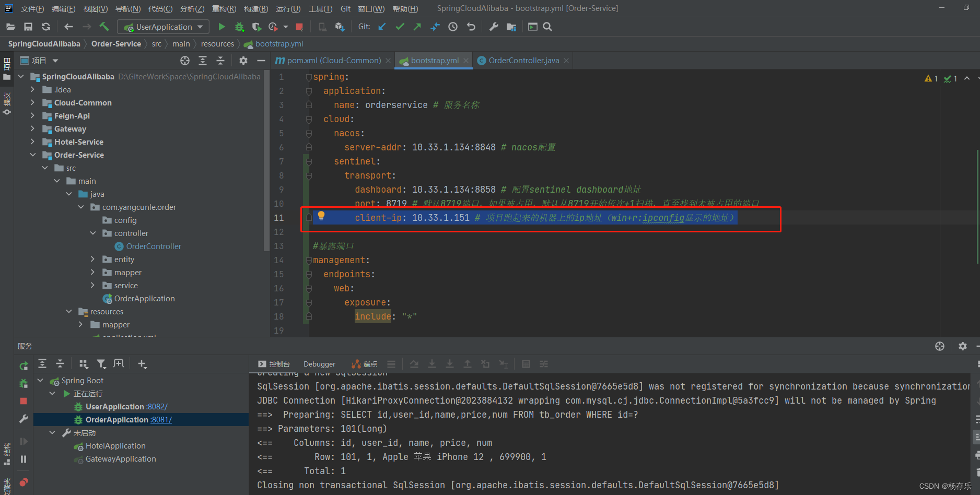Click the Add Service plus icon
Image resolution: width=980 pixels, height=495 pixels.
pos(142,363)
